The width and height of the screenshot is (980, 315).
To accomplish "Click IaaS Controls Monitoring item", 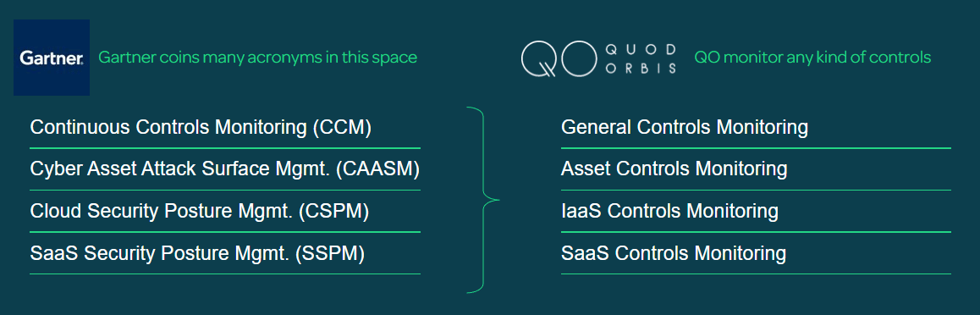I will click(x=756, y=211).
